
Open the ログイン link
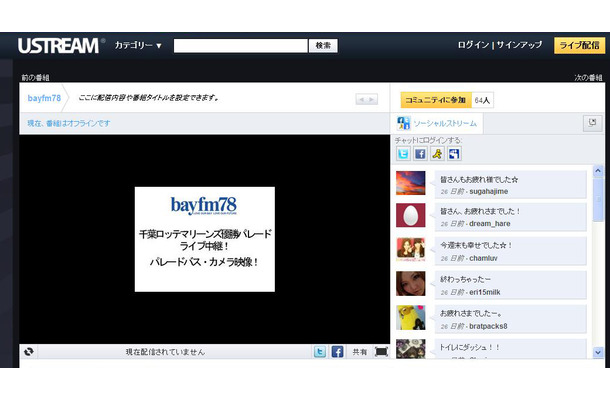473,45
